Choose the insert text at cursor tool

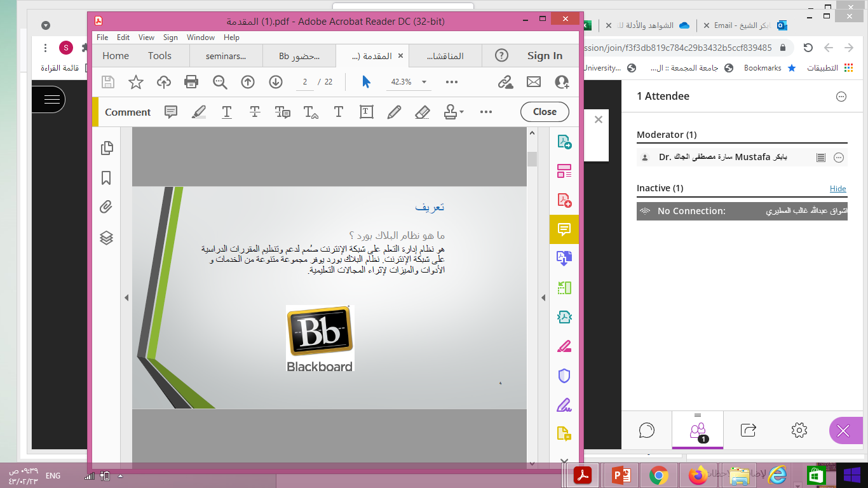(311, 112)
